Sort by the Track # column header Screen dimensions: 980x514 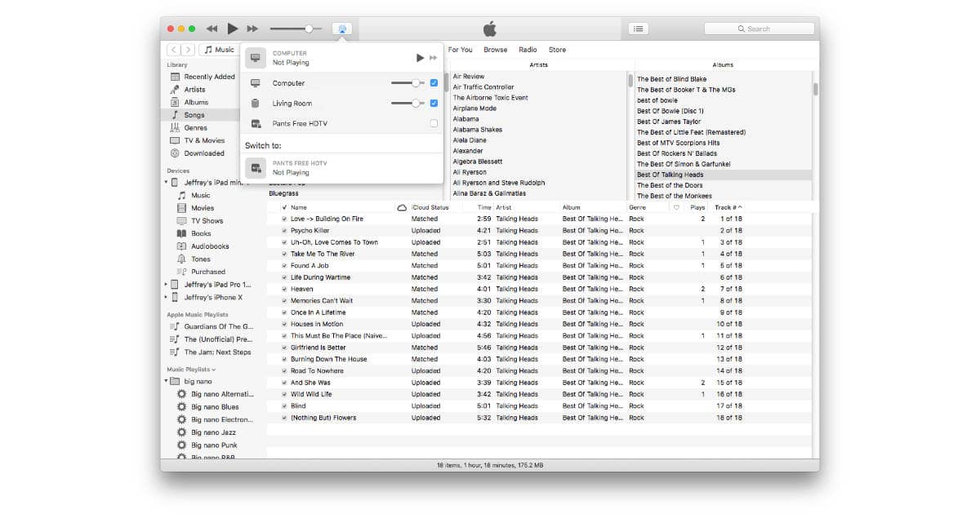[x=728, y=208]
